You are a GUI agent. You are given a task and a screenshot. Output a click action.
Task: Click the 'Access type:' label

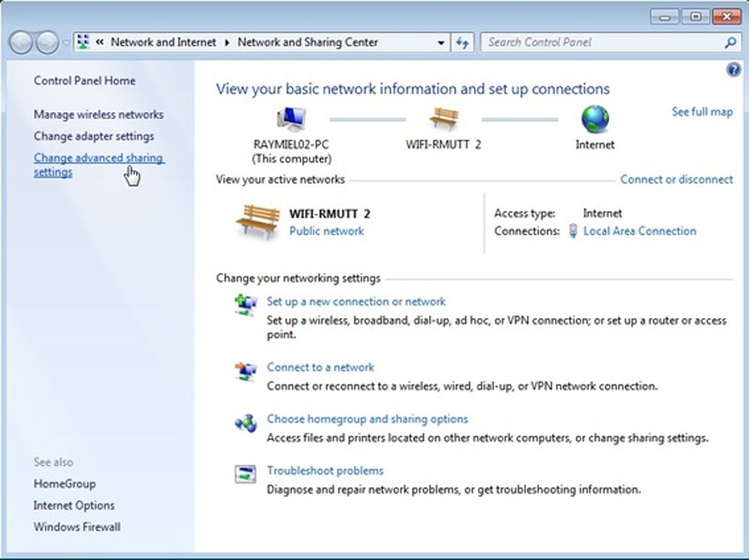click(524, 214)
